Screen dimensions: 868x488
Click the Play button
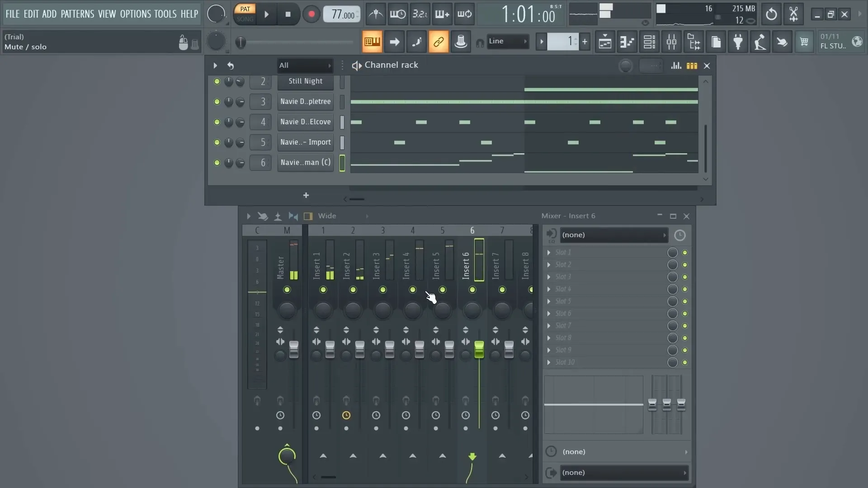[x=266, y=14]
